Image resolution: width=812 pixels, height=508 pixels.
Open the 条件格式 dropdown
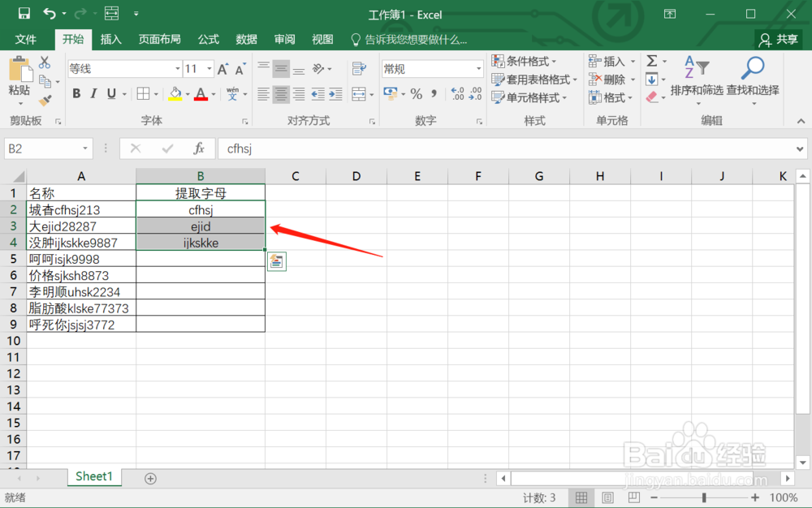524,61
